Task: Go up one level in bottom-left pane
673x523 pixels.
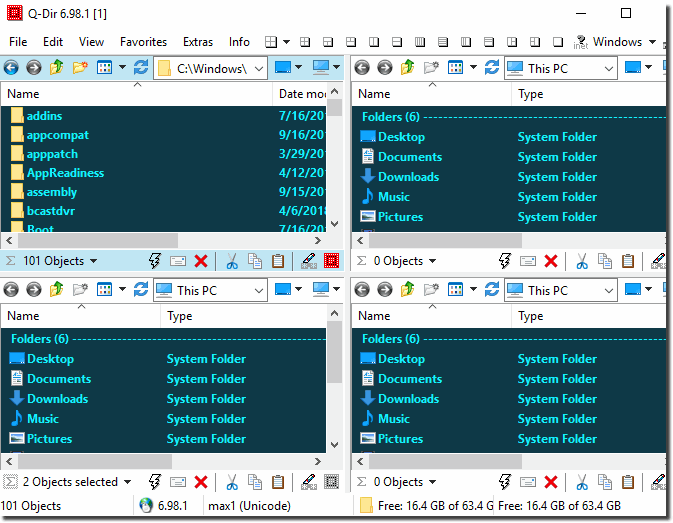Action: coord(57,290)
